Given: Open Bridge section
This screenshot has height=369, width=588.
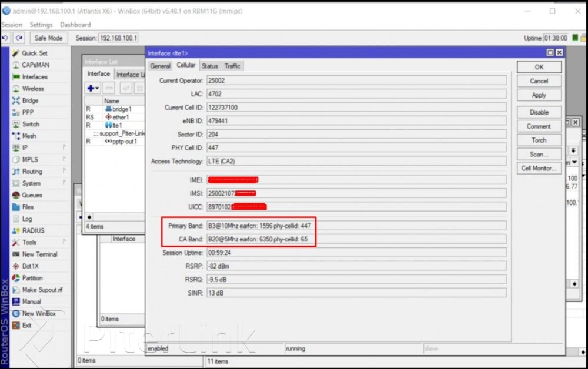Looking at the screenshot, I should [30, 100].
